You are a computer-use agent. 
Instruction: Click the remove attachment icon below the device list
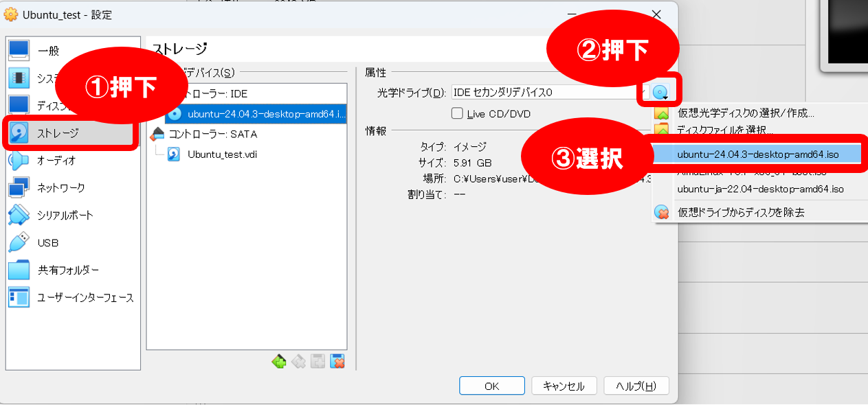pyautogui.click(x=337, y=360)
